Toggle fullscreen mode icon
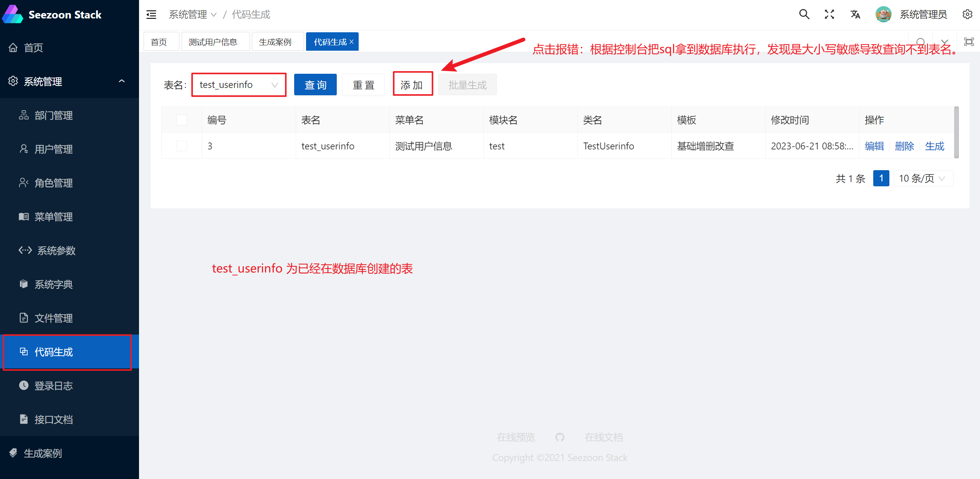 coord(829,15)
